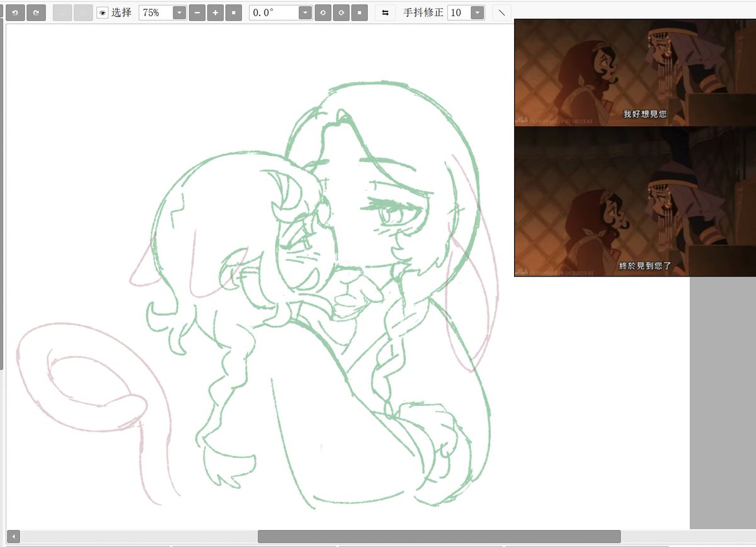Flip the canvas view horizontally
756x547 pixels.
pos(385,13)
